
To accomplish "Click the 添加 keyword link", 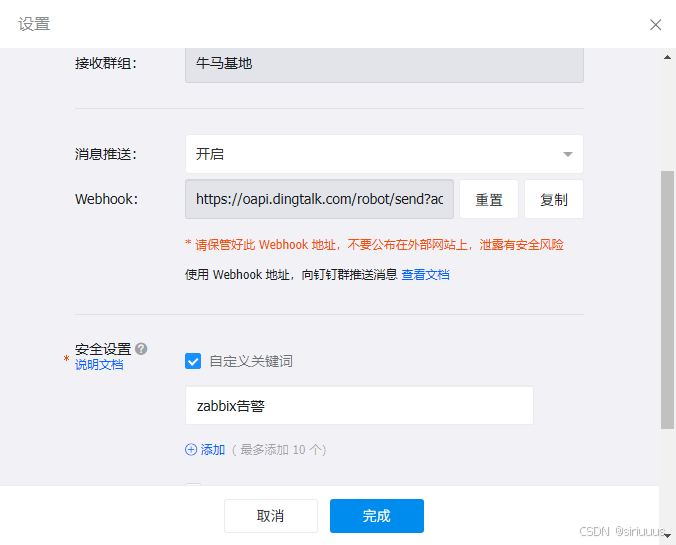I will coord(213,450).
